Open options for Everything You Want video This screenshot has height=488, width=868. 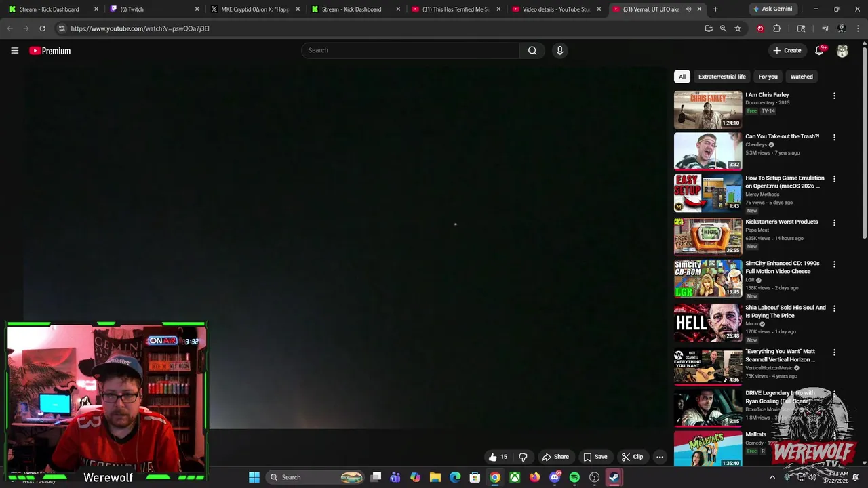pos(834,352)
